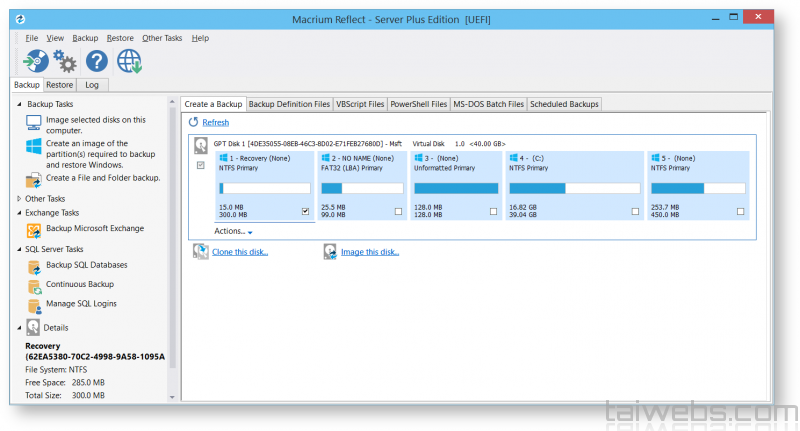Image resolution: width=800 pixels, height=431 pixels.
Task: Click the Refresh link above the disk
Action: 215,122
